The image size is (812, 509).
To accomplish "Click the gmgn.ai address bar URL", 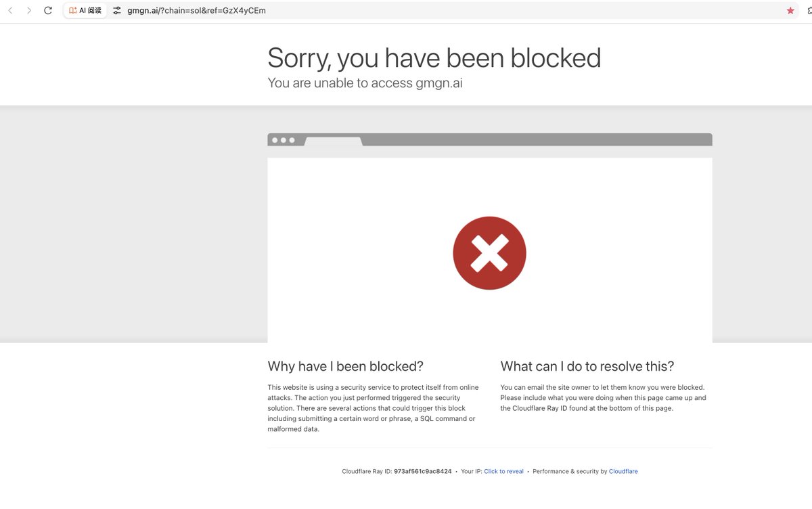I will tap(196, 11).
